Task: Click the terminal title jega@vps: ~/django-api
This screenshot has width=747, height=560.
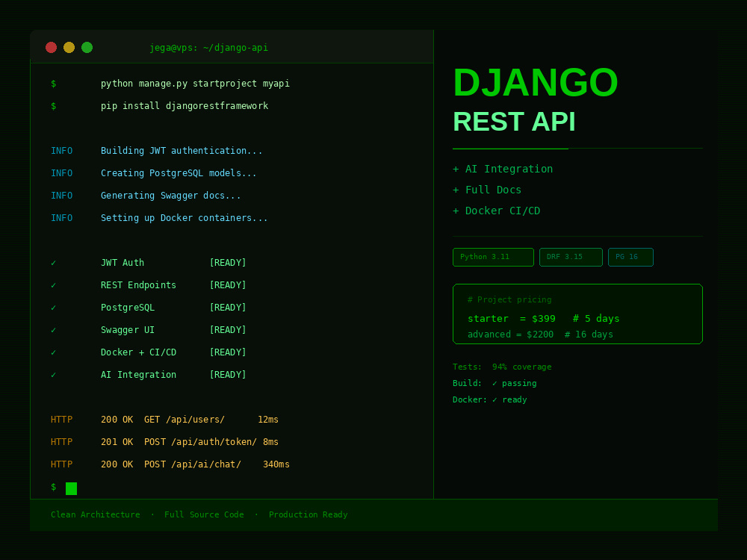Action: pos(208,48)
